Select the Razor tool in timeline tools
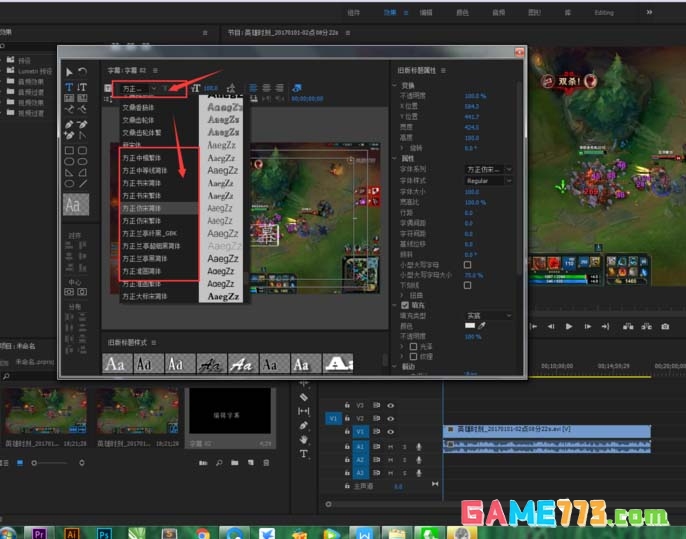Viewport: 686px width, 539px height. click(304, 397)
